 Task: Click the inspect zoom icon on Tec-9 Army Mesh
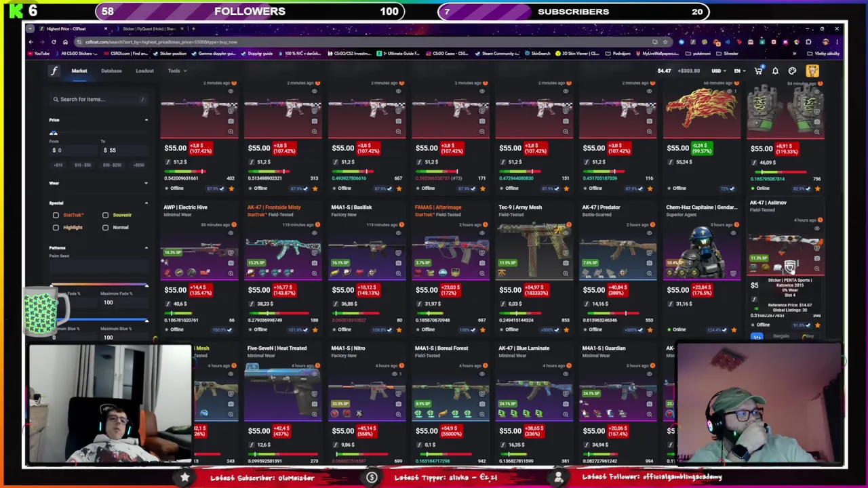566,274
